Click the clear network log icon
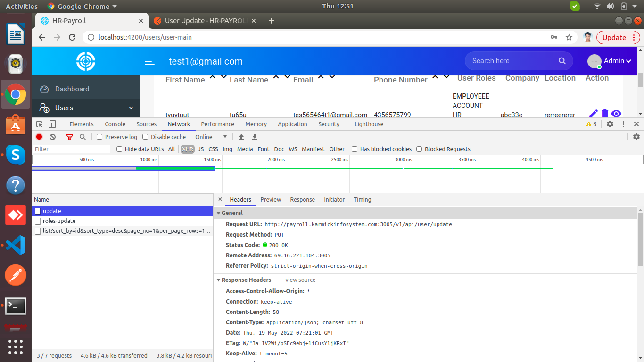The width and height of the screenshot is (644, 362). tap(52, 137)
